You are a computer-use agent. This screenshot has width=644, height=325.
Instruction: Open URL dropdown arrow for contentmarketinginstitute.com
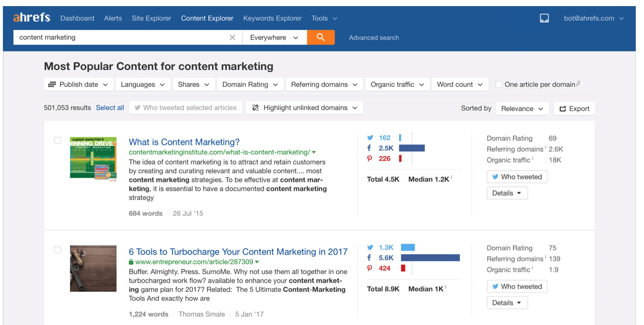click(x=314, y=152)
